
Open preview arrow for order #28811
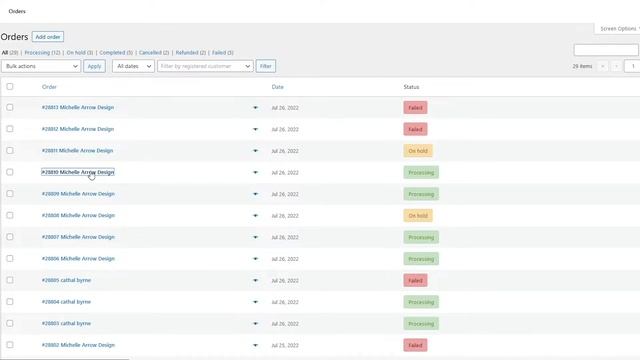255,151
